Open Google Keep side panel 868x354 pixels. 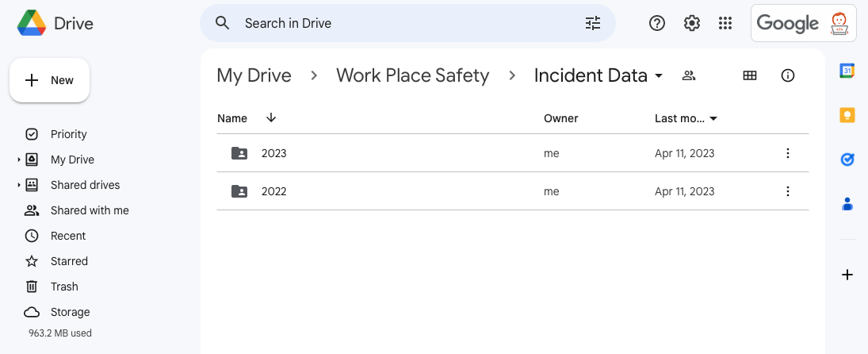coord(847,115)
